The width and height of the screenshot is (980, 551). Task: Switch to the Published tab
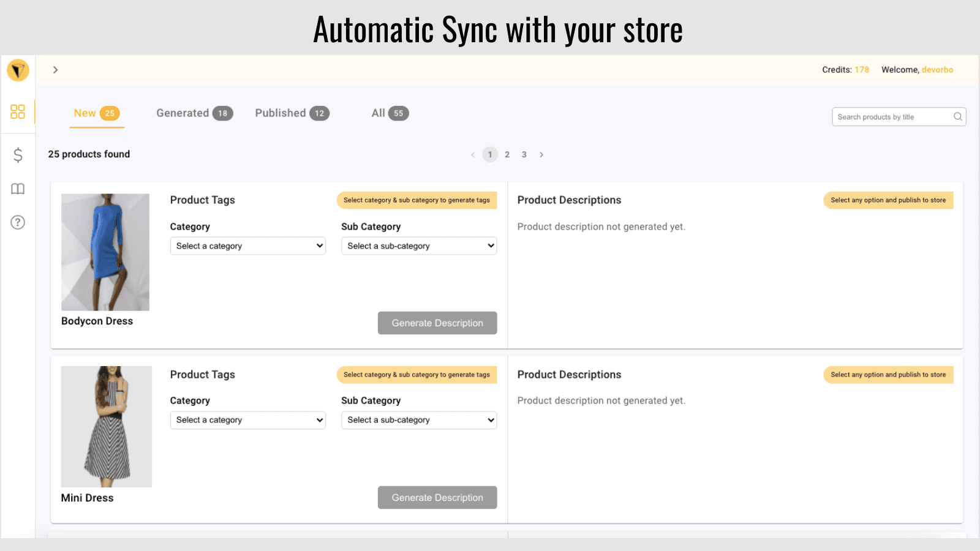point(292,113)
